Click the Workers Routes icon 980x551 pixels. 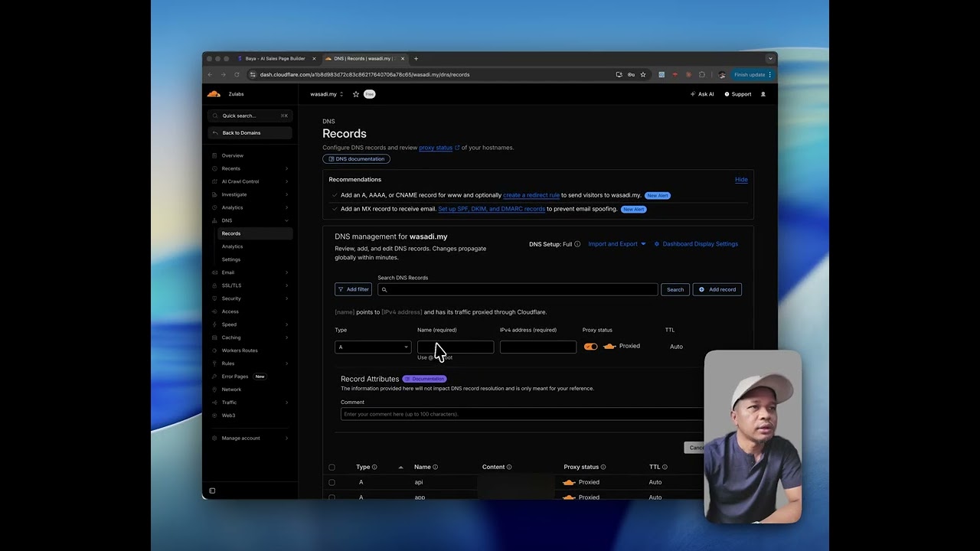pos(214,350)
